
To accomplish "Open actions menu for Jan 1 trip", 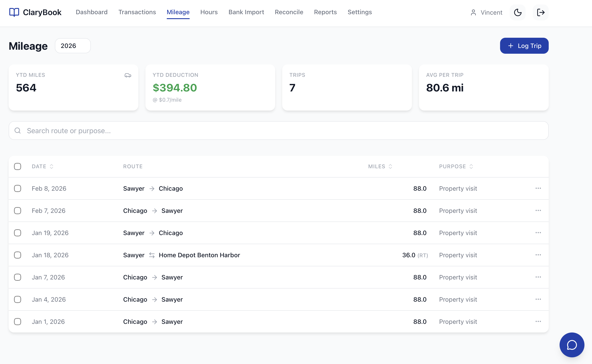I will click(538, 321).
